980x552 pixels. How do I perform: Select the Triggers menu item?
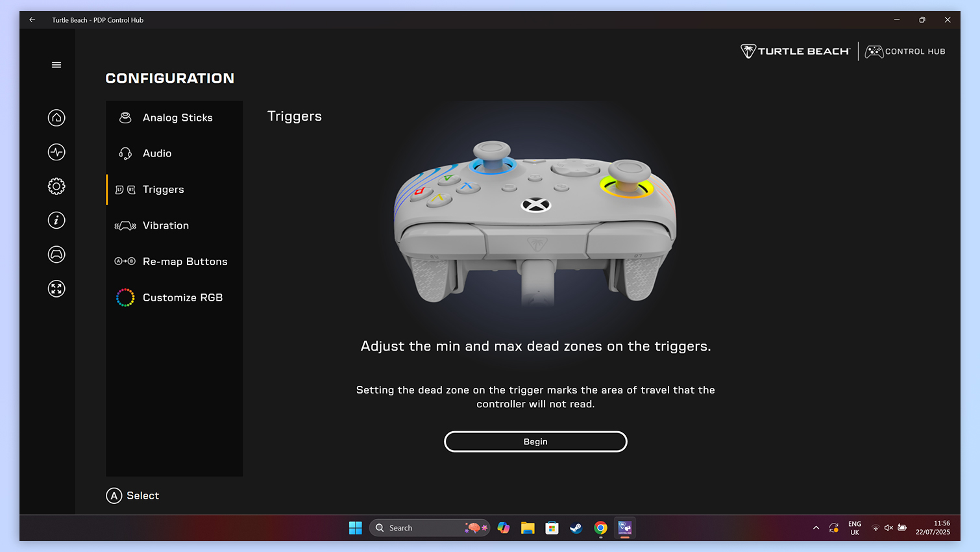(163, 190)
